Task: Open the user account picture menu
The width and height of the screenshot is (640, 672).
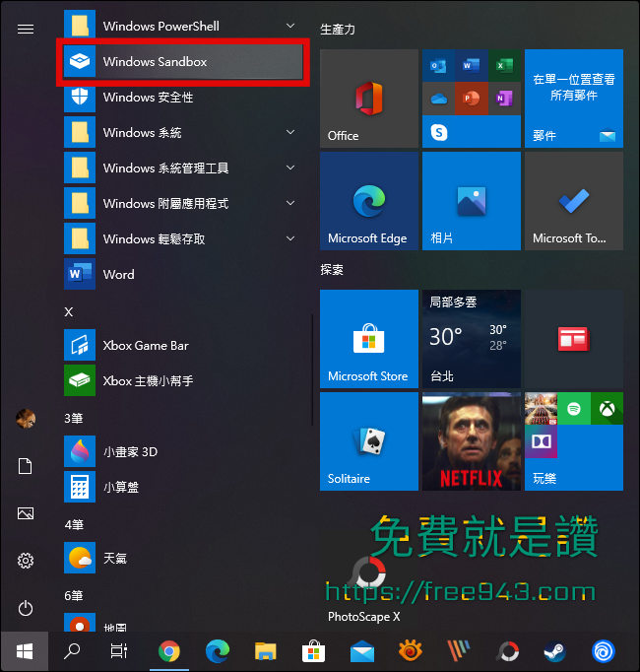Action: pos(26,419)
